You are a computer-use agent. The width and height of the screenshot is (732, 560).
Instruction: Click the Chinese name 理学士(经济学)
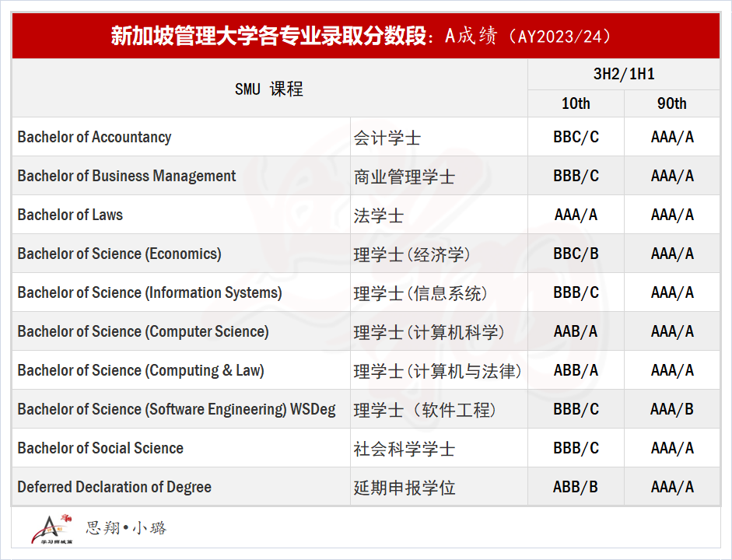click(x=412, y=254)
